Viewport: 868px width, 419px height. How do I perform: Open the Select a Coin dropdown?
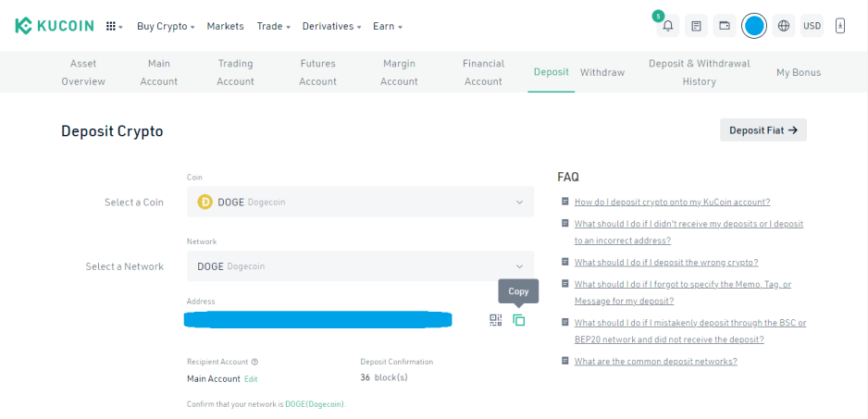(360, 202)
